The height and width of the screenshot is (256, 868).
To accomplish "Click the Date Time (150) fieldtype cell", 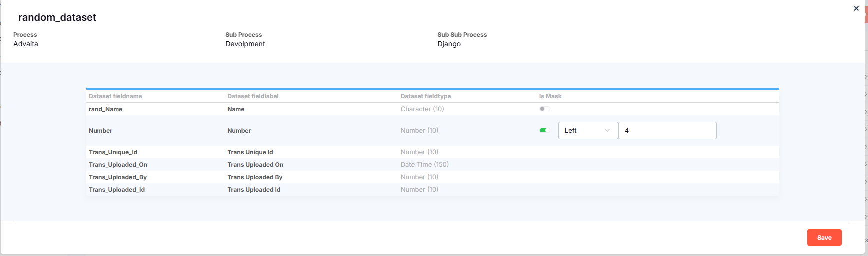I will pos(424,165).
